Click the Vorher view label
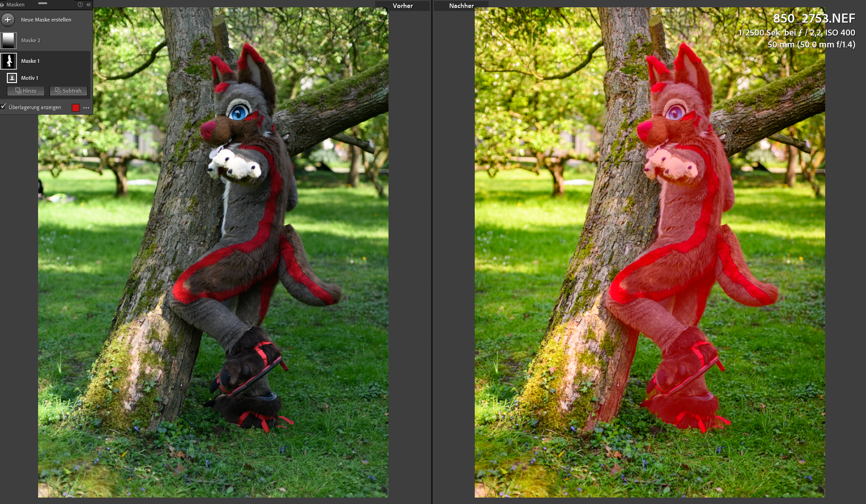The image size is (866, 504). point(403,6)
